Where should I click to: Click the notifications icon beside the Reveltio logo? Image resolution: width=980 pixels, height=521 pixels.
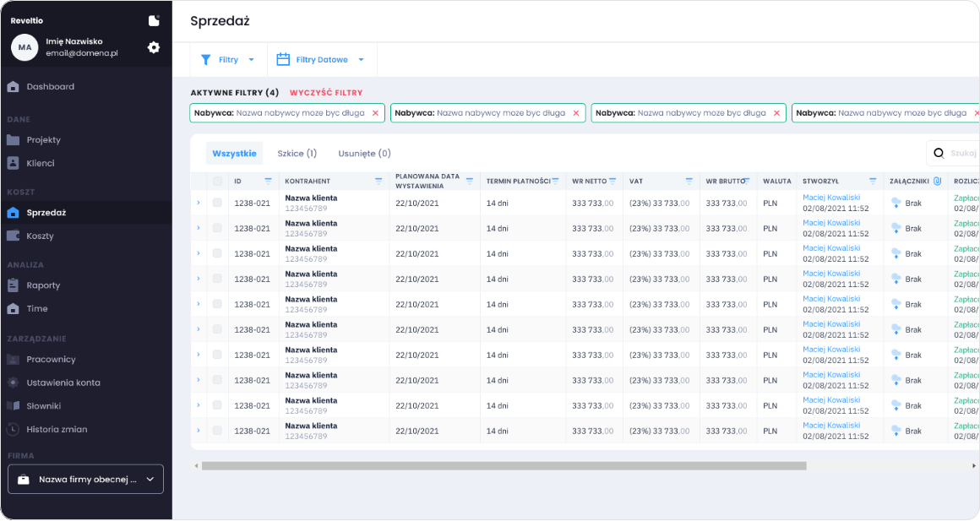click(153, 20)
